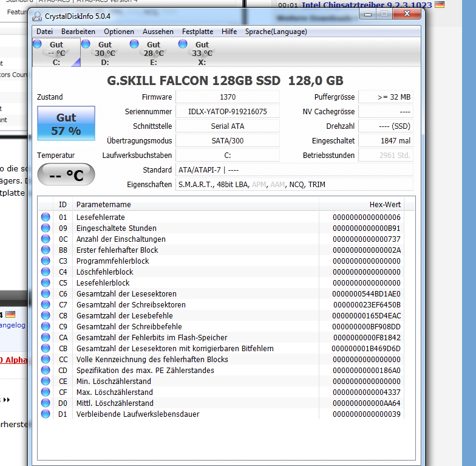
Task: Open the Hilfe menu
Action: point(229,32)
